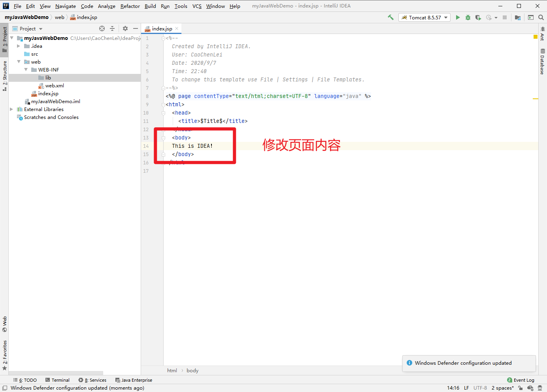Collapse all in Project panel

click(x=112, y=28)
